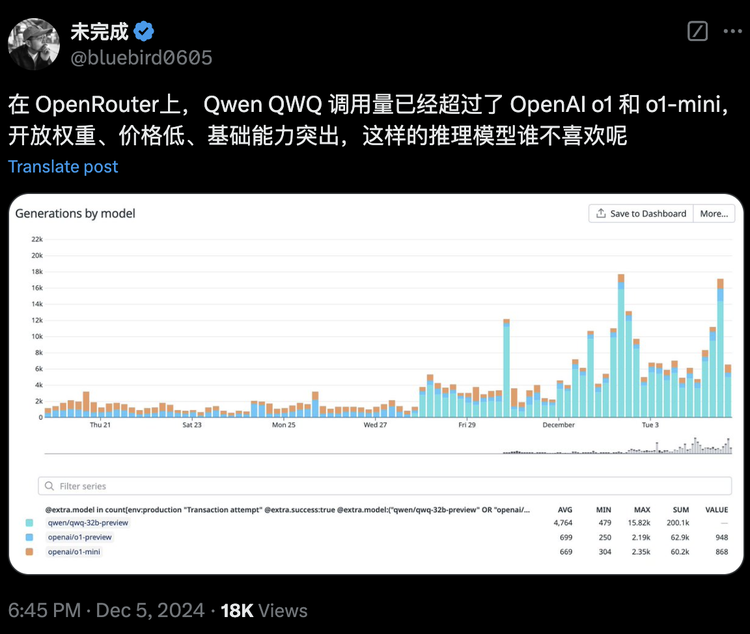Click the upload icon in Save to Dashboard
The width and height of the screenshot is (750, 634).
pyautogui.click(x=601, y=213)
